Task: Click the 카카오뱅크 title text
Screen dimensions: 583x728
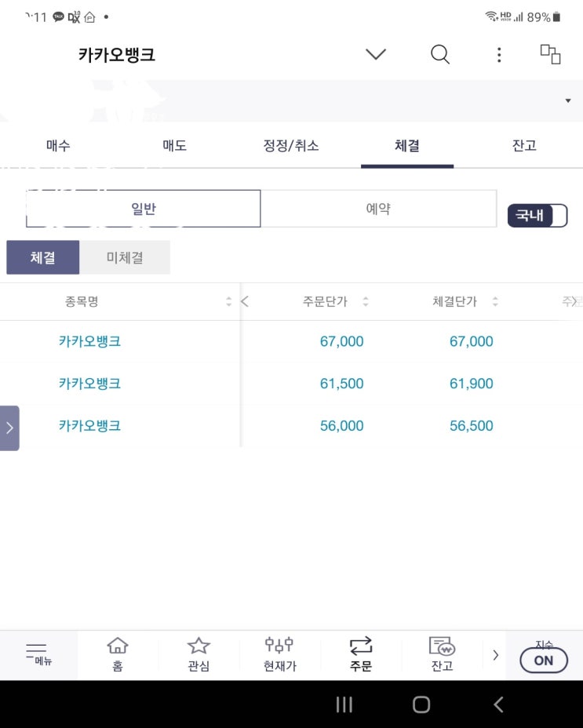Action: point(117,55)
